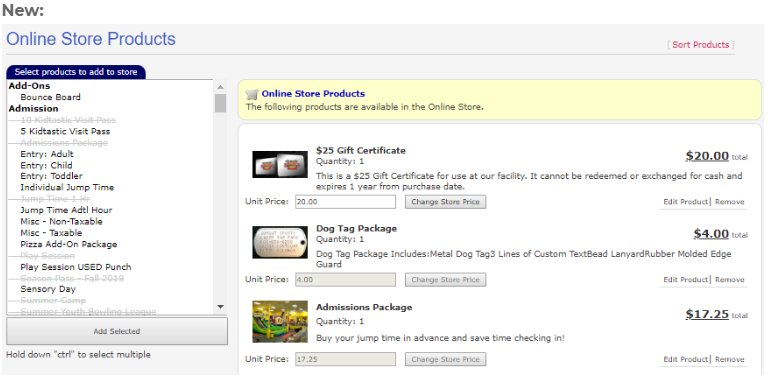The height and width of the screenshot is (386, 770).
Task: Choose Entry: Adult from the list
Action: coord(47,154)
